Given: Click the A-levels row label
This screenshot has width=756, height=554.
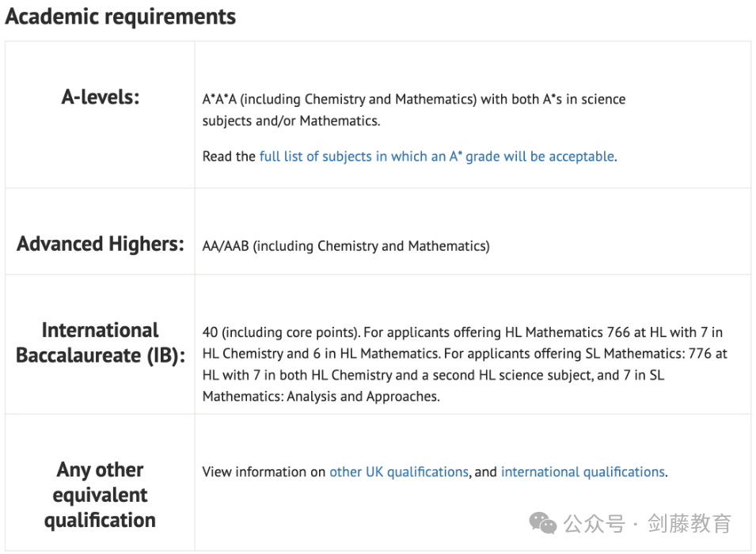Looking at the screenshot, I should (101, 97).
